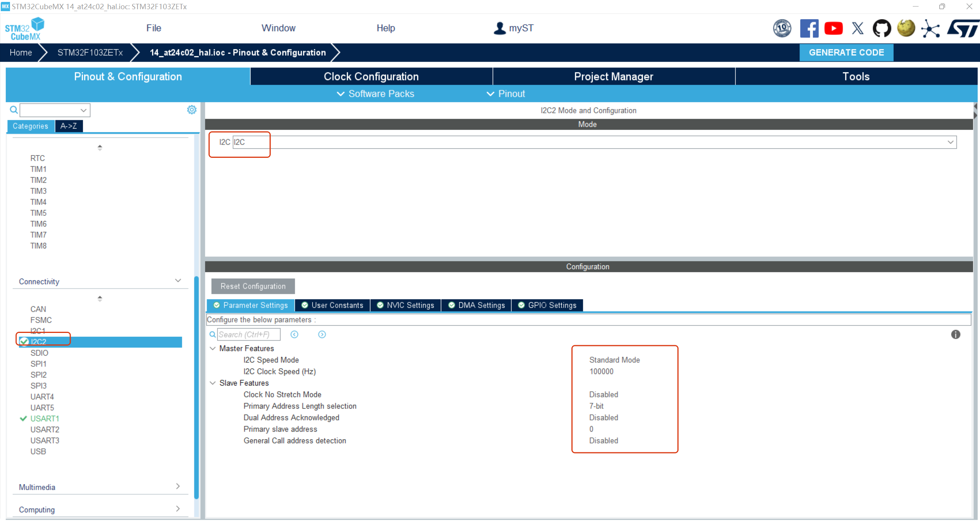This screenshot has height=523, width=980.
Task: Click the ST logo icon
Action: click(x=963, y=28)
